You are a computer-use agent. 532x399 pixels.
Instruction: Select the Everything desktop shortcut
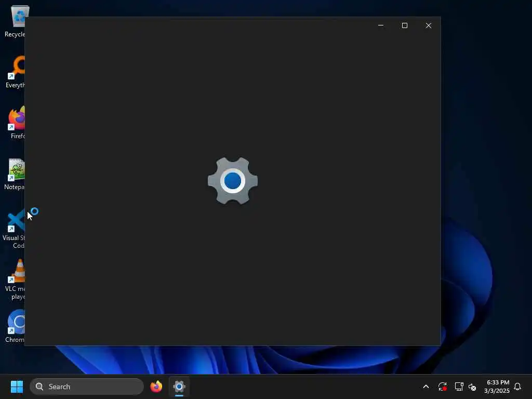[15, 72]
